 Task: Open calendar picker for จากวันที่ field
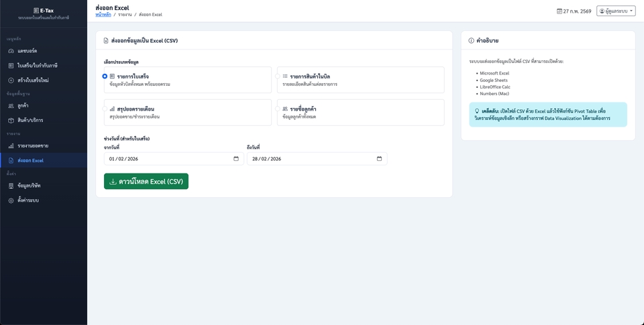[x=236, y=159]
